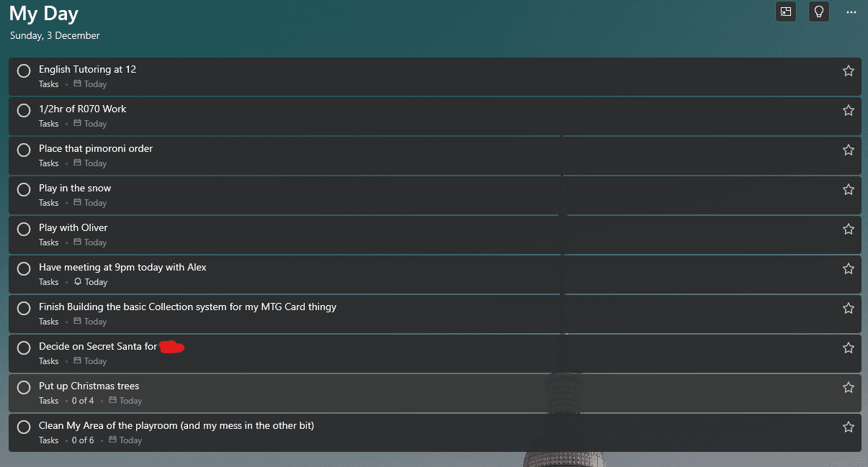The height and width of the screenshot is (467, 868).
Task: Mark MTG Card collection task as done
Action: (24, 308)
